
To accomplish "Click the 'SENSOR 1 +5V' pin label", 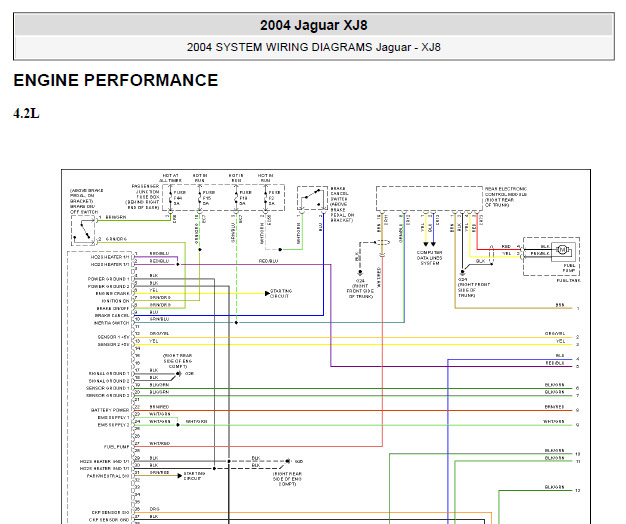I will 113,337.
